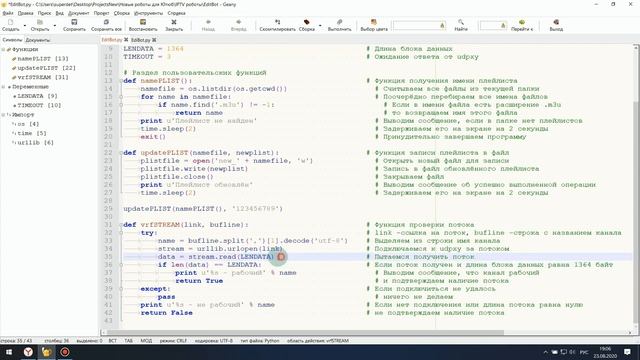Click the Перейти к (Go to line) icon

(x=522, y=22)
